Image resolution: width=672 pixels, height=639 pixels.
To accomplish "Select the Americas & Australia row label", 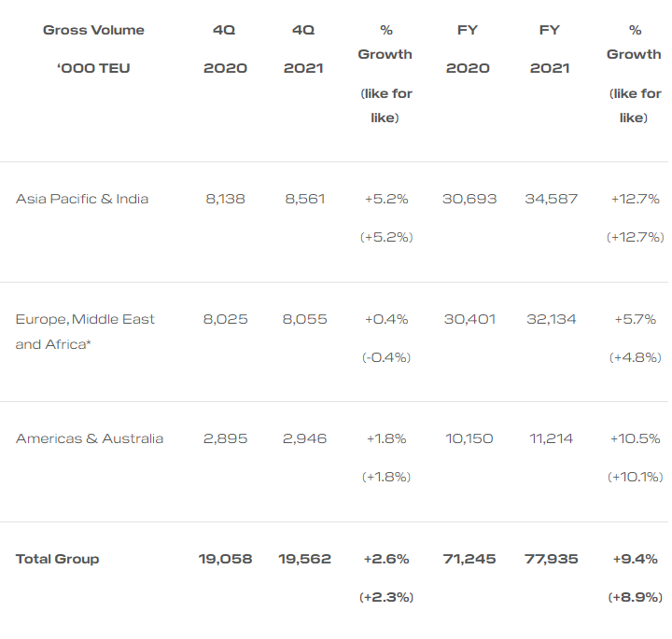I will click(90, 438).
